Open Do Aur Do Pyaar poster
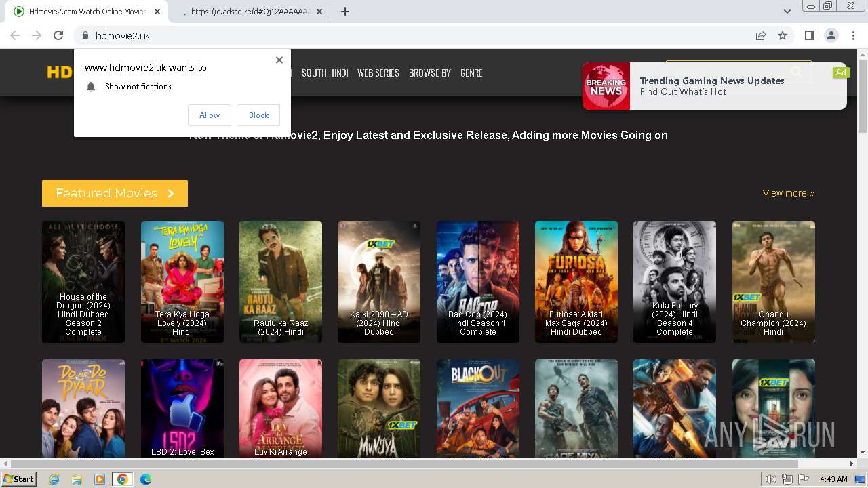Viewport: 868px width, 488px height. (83, 409)
